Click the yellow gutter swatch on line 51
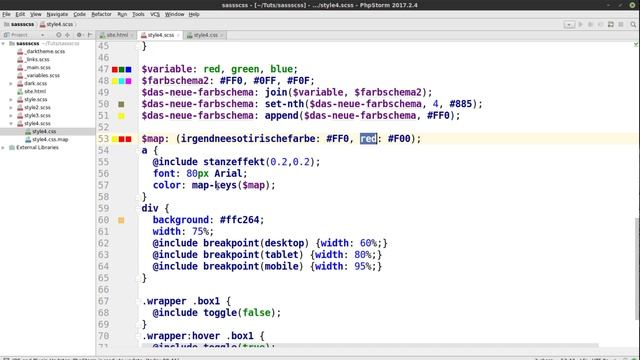Viewport: 640px width, 360px height. click(x=121, y=116)
